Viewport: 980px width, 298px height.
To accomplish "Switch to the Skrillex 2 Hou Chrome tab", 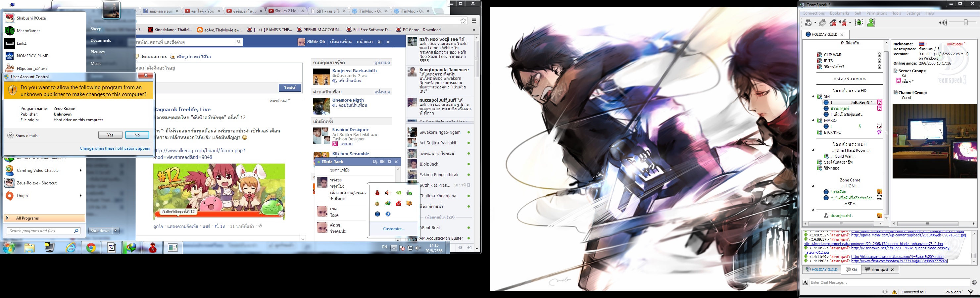I will 286,11.
